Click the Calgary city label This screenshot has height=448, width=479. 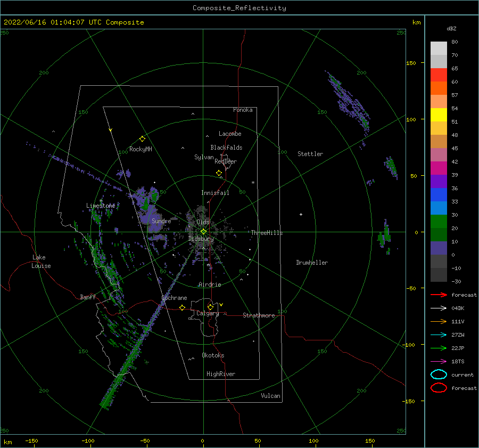208,313
